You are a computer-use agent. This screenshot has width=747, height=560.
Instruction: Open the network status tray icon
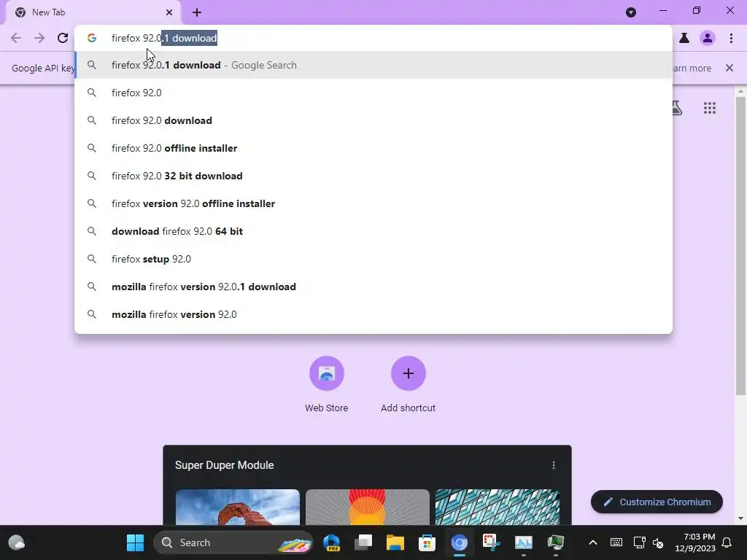point(639,542)
